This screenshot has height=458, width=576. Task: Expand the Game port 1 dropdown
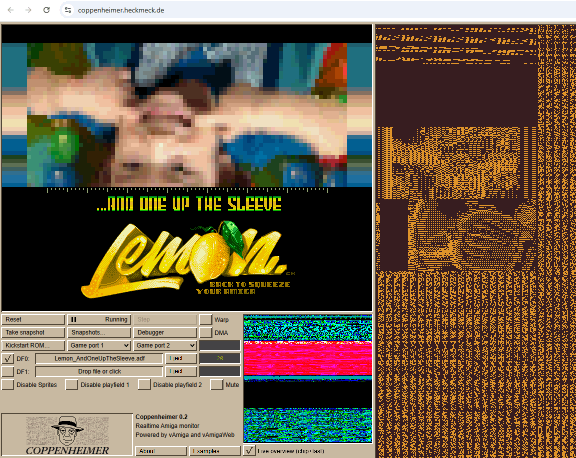point(99,345)
